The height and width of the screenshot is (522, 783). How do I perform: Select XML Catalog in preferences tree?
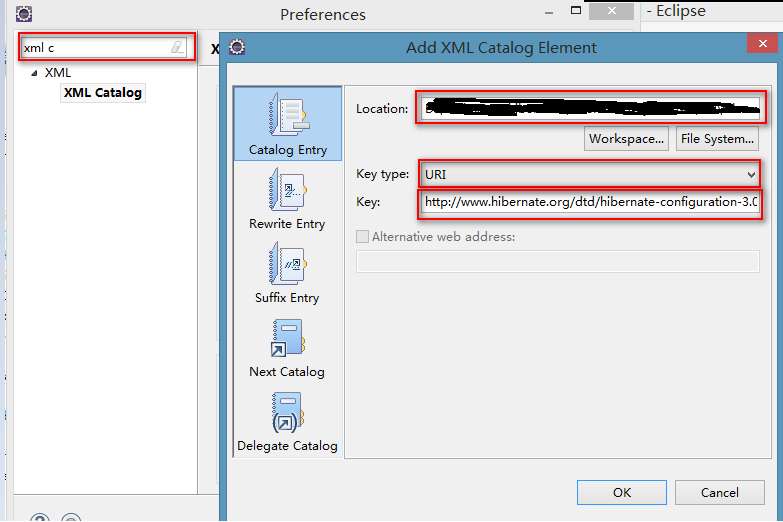coord(103,93)
